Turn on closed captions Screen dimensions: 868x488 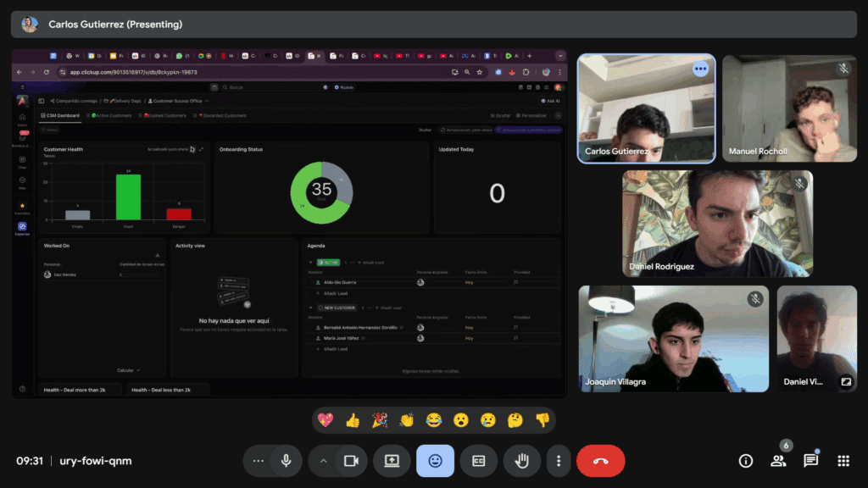[478, 461]
